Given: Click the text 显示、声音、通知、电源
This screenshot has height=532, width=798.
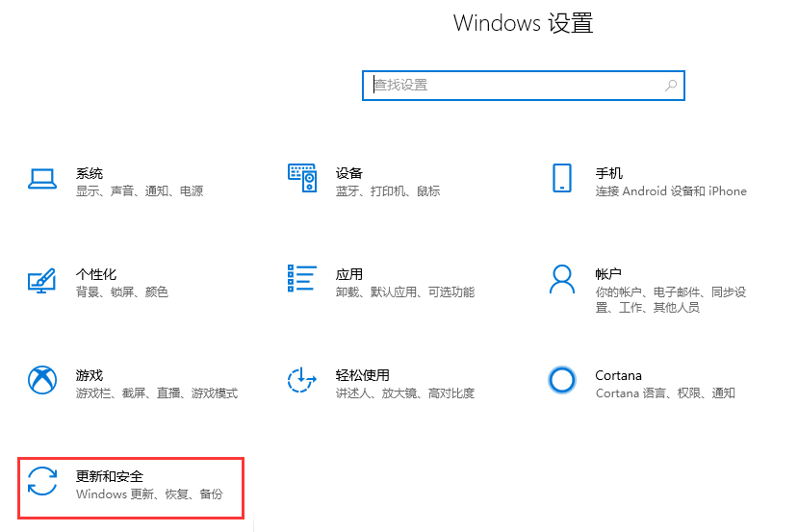Looking at the screenshot, I should point(140,191).
